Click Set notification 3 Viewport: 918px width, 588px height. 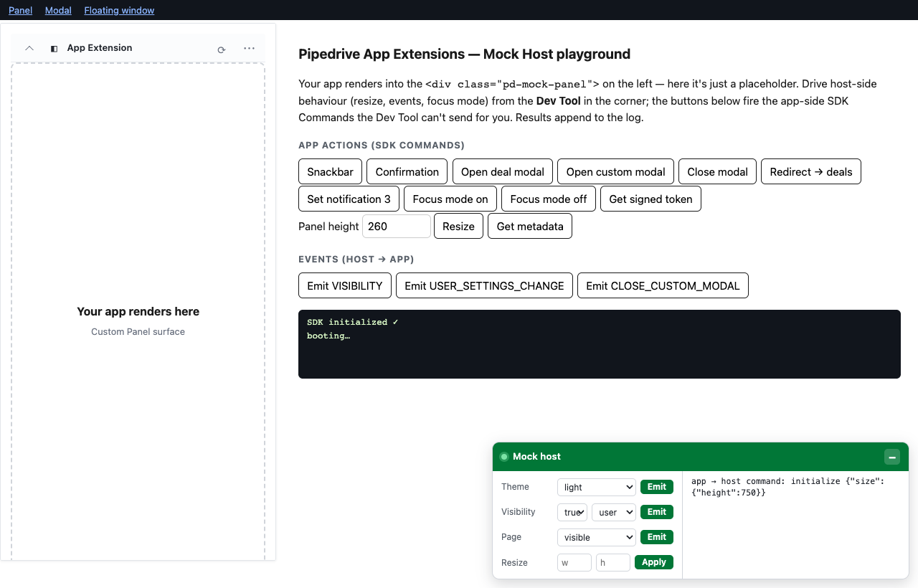tap(349, 199)
